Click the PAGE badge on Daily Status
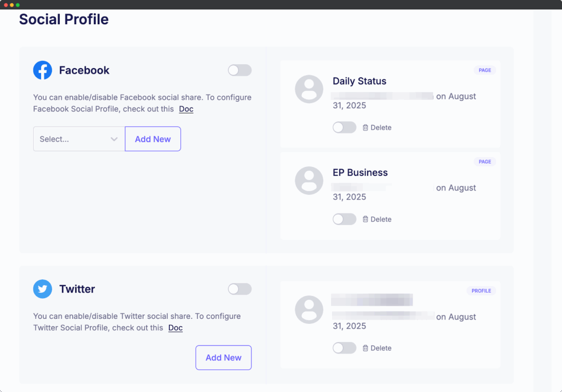This screenshot has width=562, height=392. [x=485, y=70]
